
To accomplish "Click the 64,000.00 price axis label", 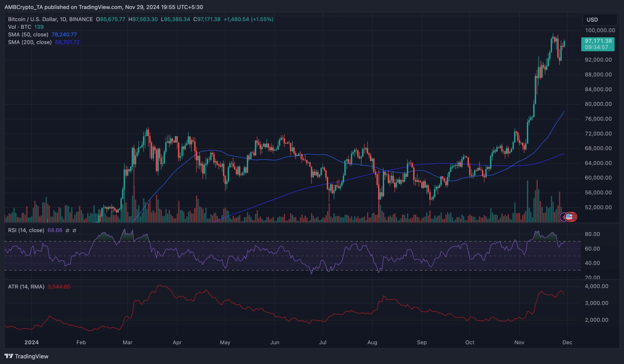I will tap(598, 163).
